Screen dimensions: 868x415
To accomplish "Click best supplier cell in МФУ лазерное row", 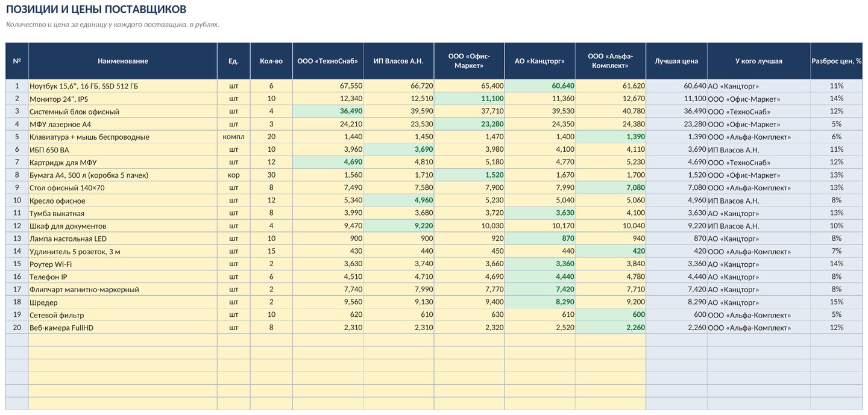I will point(758,124).
